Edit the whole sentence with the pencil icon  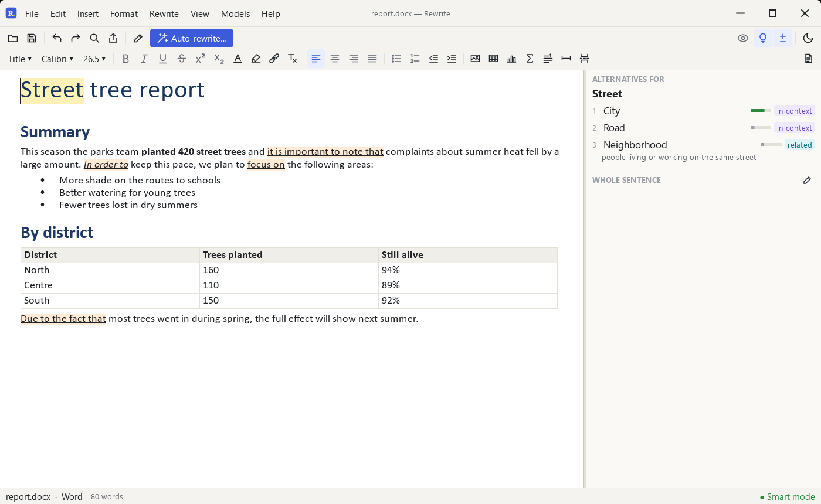coord(808,181)
